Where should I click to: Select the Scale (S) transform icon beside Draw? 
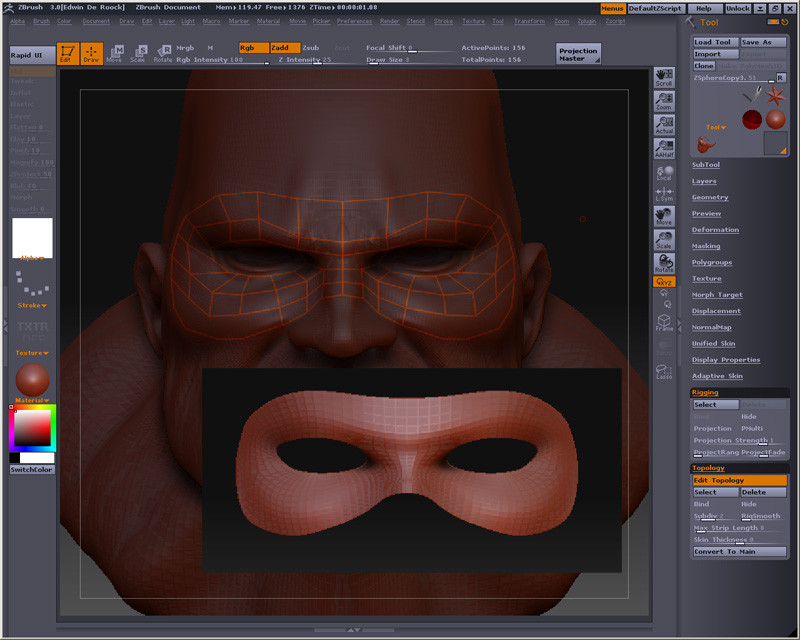tap(138, 53)
